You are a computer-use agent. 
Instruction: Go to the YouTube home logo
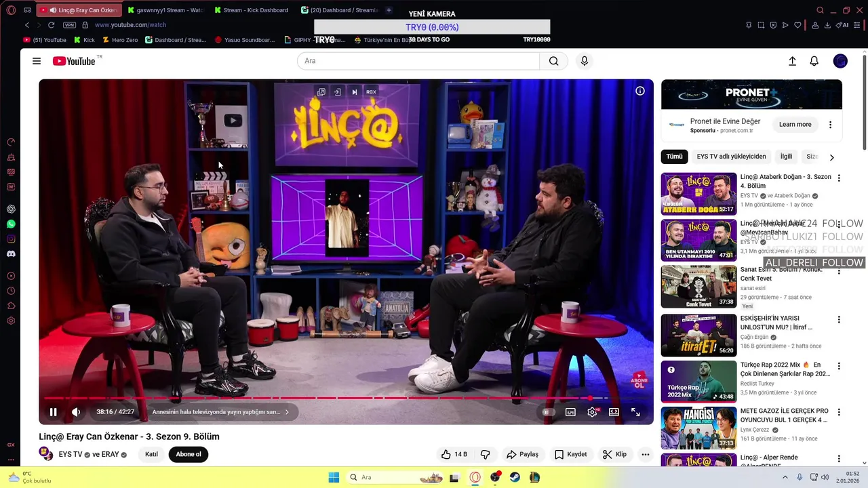pos(74,61)
